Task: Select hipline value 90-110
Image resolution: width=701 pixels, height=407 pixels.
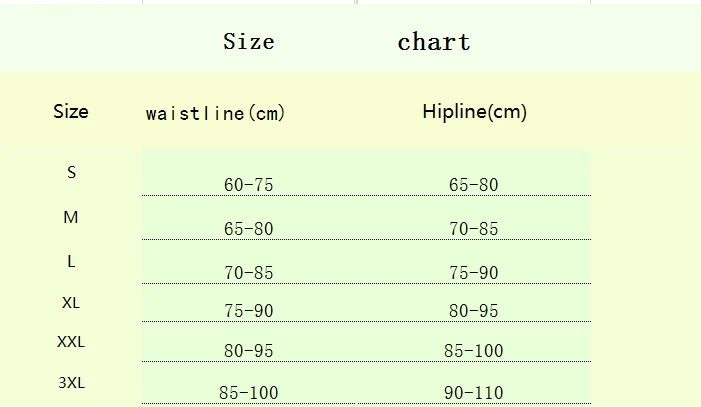Action: [x=473, y=393]
